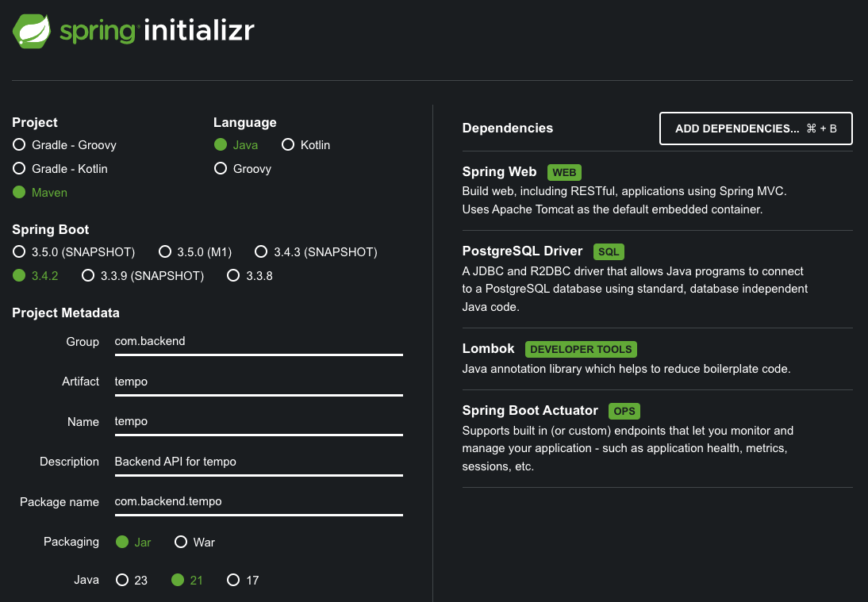Click the Spring Boot Actuator title

point(530,411)
